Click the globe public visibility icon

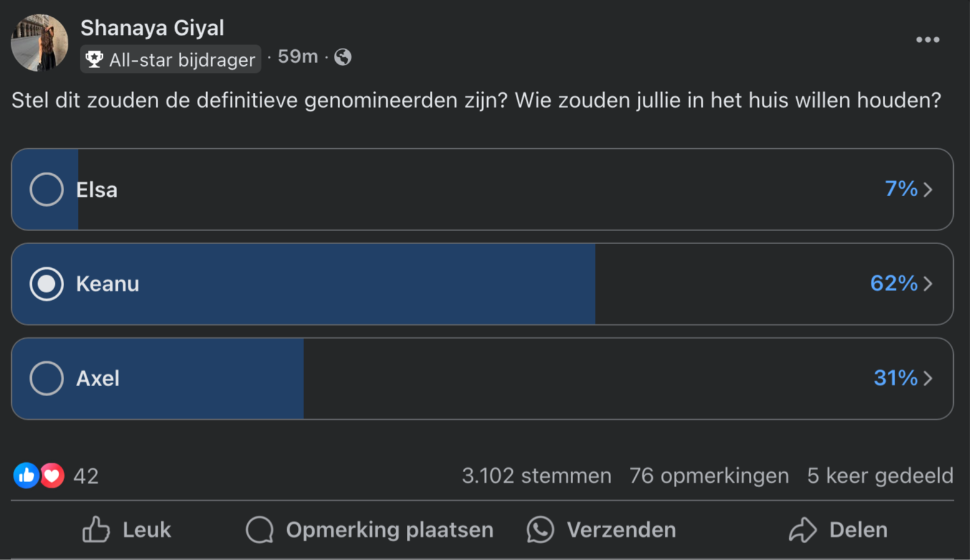[x=343, y=57]
